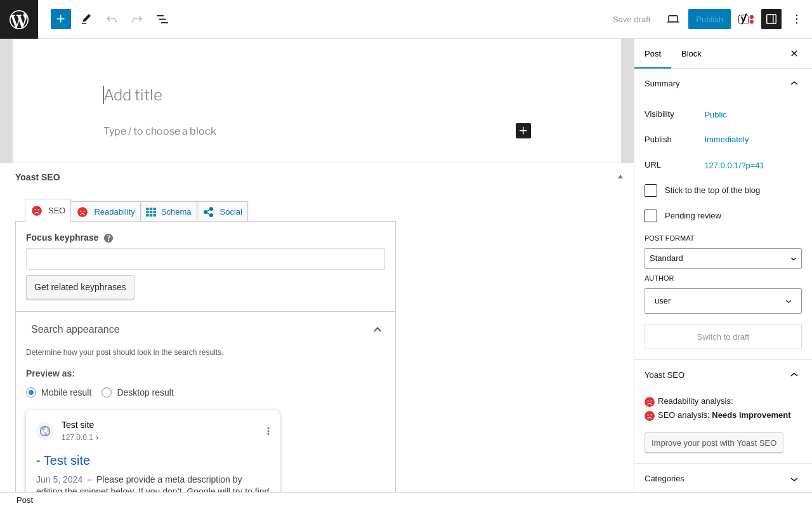Click the focus keyphrase help icon
This screenshot has width=812, height=508.
(x=108, y=238)
